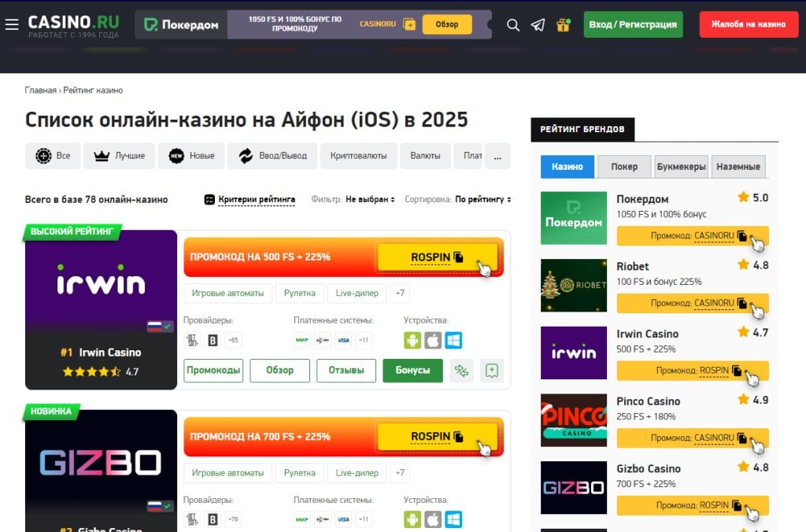Select the Криптовалюты category chip
This screenshot has height=532, width=806.
point(358,156)
